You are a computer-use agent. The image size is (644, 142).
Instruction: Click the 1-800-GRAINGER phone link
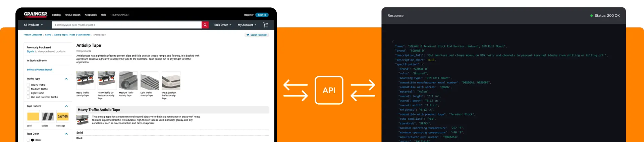coord(120,15)
